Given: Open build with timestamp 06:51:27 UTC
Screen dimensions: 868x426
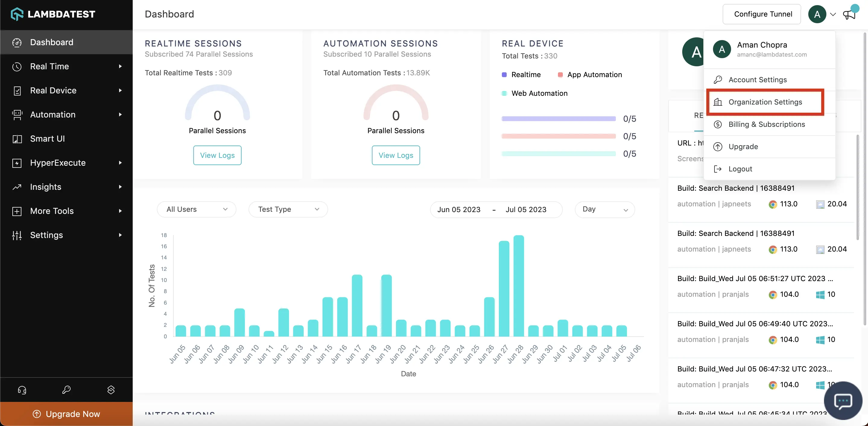Looking at the screenshot, I should [x=755, y=279].
